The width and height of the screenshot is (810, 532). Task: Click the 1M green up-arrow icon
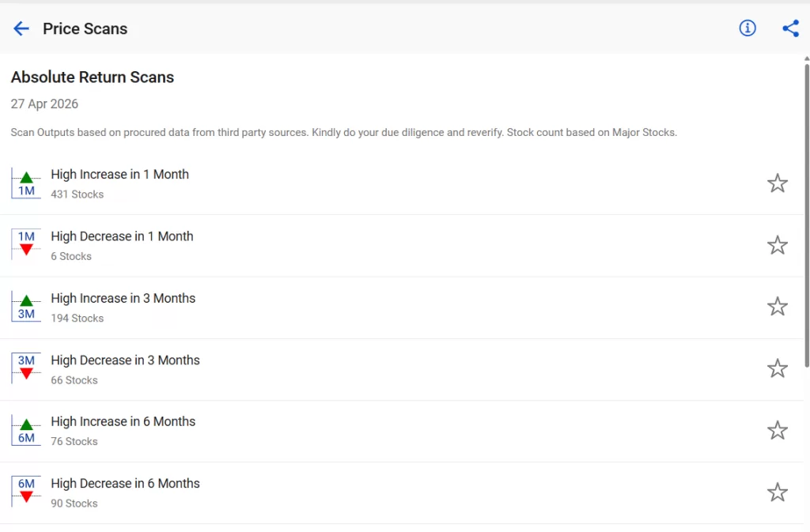(x=26, y=183)
